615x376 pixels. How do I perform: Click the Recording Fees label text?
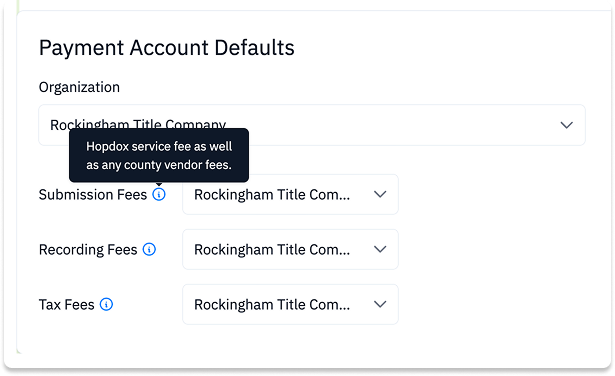point(88,249)
